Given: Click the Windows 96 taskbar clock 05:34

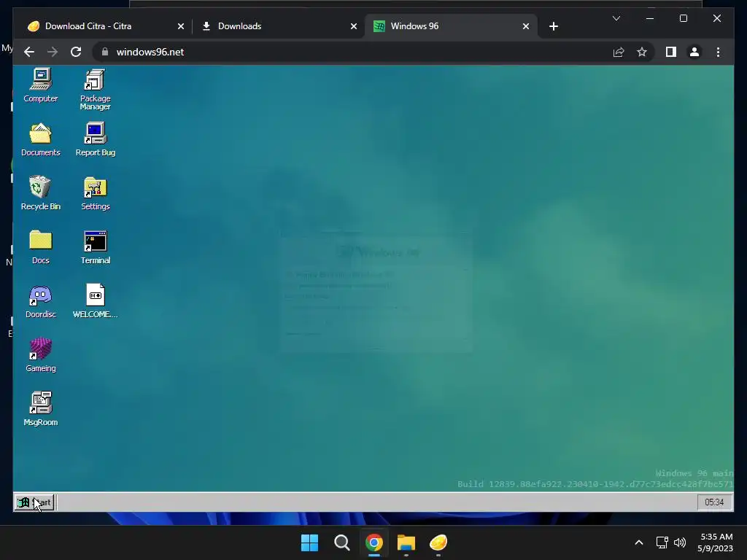Looking at the screenshot, I should (x=714, y=502).
